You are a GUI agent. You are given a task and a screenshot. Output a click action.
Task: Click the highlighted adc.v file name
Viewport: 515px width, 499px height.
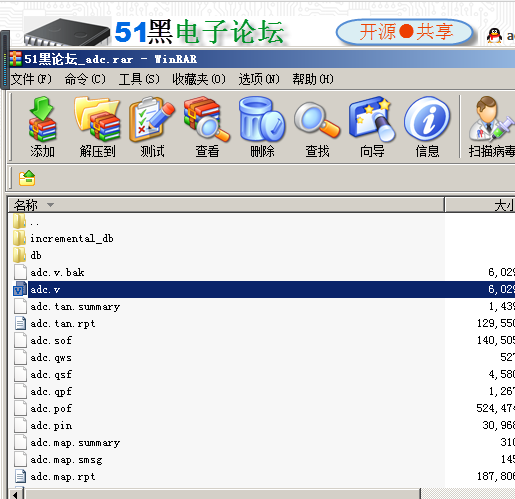coord(45,289)
